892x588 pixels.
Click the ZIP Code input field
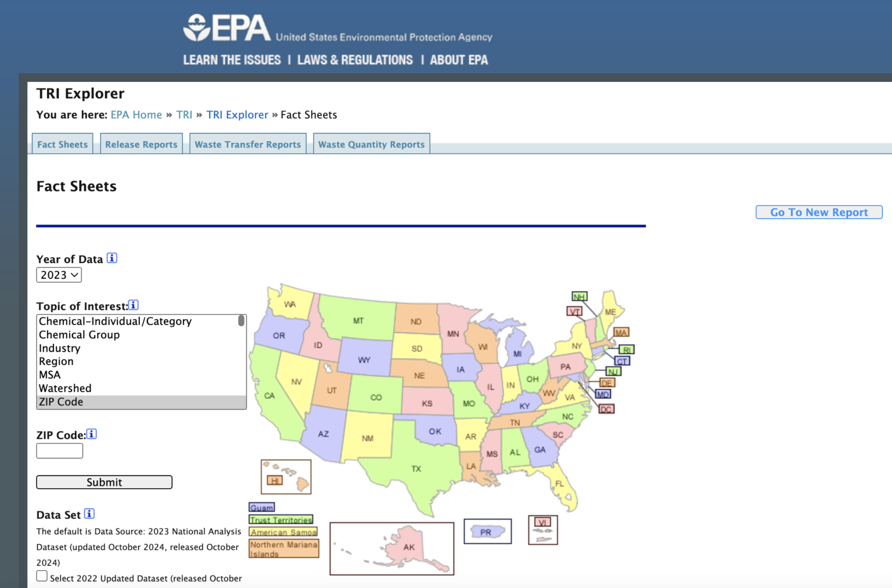60,451
